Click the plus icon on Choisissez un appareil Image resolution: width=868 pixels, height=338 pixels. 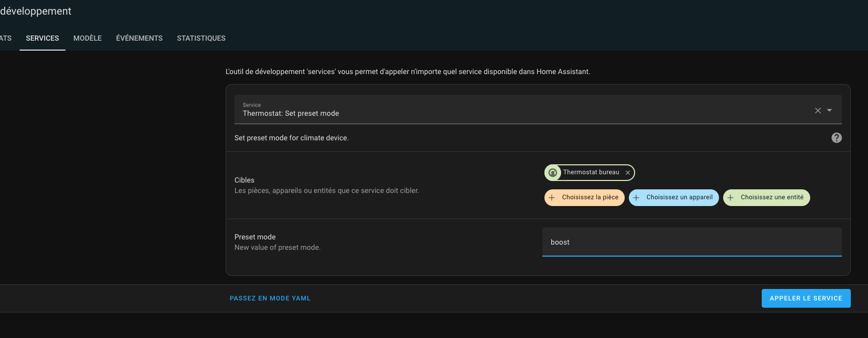pos(636,198)
